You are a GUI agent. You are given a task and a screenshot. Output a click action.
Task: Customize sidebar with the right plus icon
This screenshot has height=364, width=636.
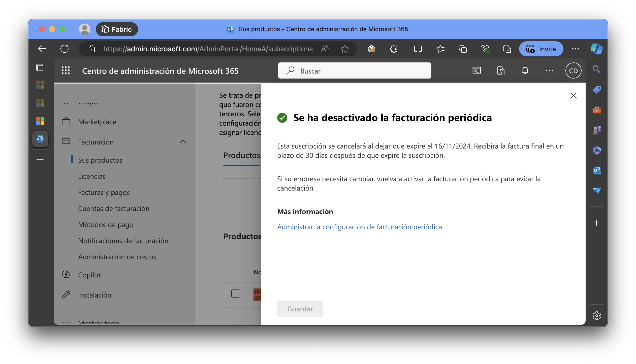(596, 223)
